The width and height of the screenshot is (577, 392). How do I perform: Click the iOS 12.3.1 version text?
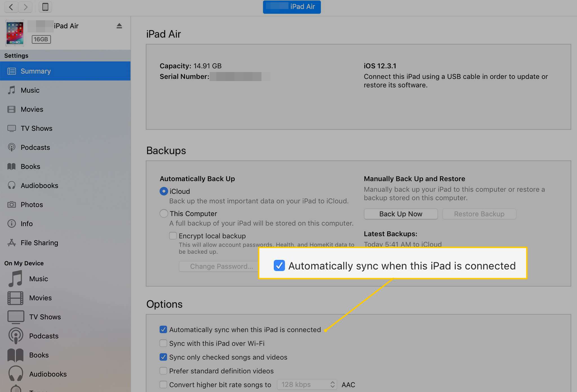(x=380, y=66)
